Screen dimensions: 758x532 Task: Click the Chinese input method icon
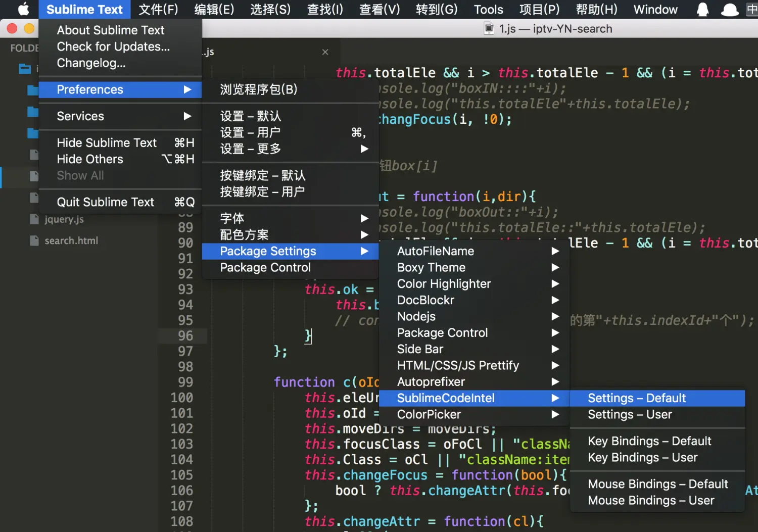tap(752, 9)
